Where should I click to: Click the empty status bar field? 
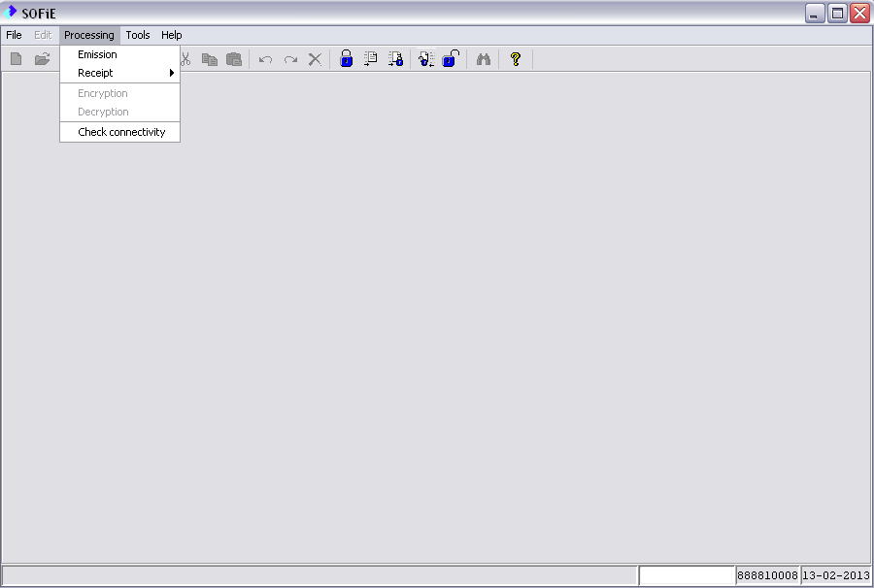coord(687,575)
